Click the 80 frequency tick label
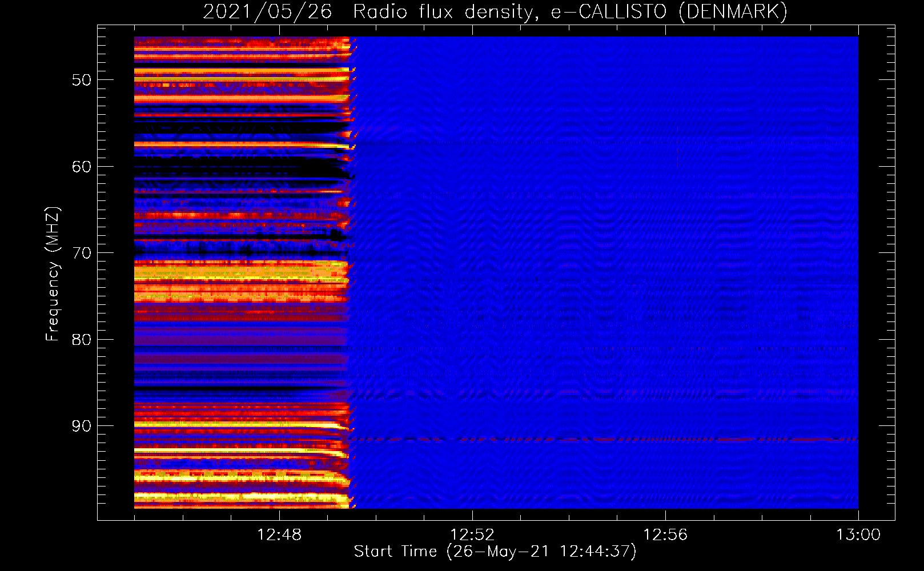924x571 pixels. 82,340
